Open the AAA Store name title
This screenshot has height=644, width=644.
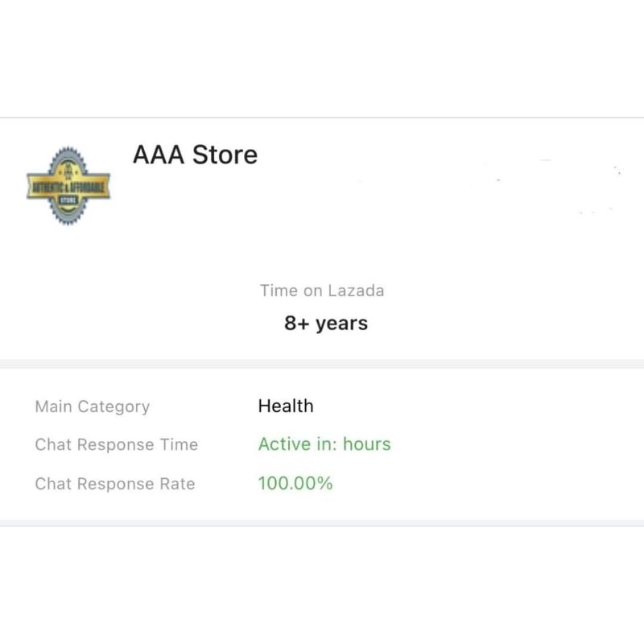pyautogui.click(x=195, y=155)
